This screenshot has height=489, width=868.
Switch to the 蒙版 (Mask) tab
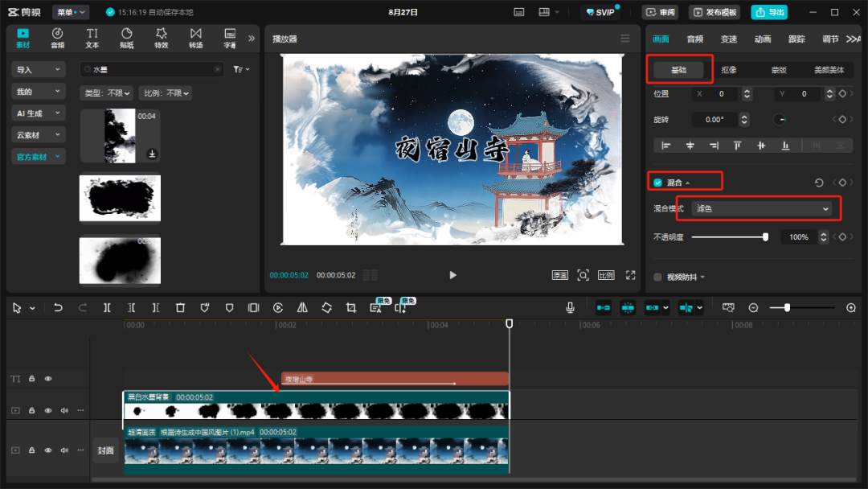(779, 70)
